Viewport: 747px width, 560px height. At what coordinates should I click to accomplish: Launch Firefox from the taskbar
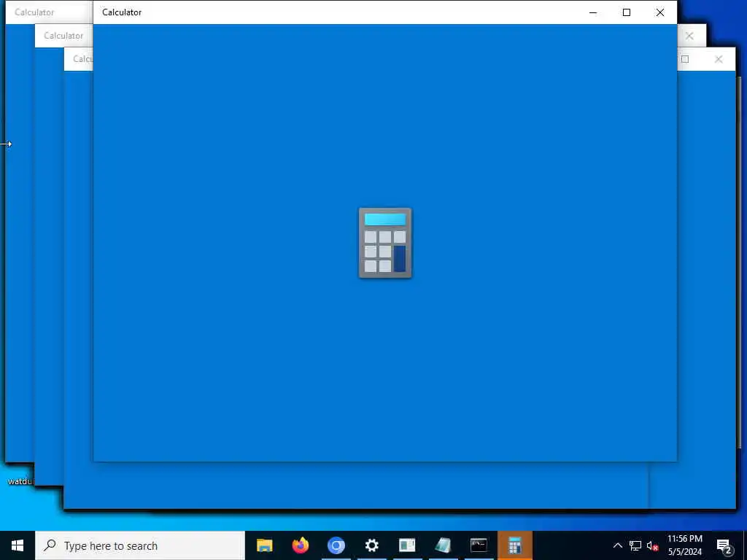(x=300, y=545)
